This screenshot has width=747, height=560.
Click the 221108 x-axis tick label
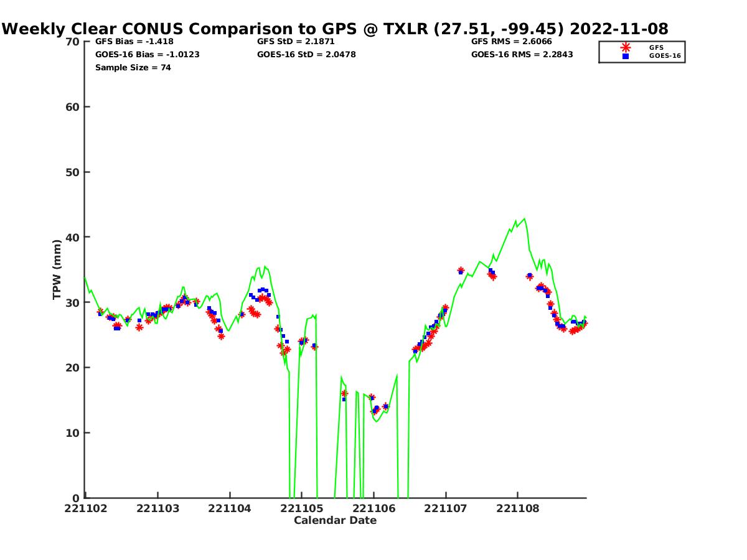(517, 508)
